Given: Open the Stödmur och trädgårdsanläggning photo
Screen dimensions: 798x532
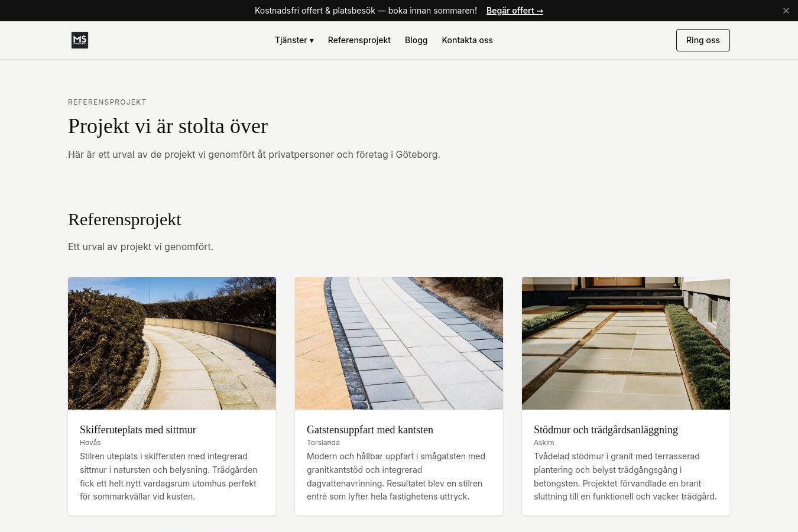Looking at the screenshot, I should [626, 343].
